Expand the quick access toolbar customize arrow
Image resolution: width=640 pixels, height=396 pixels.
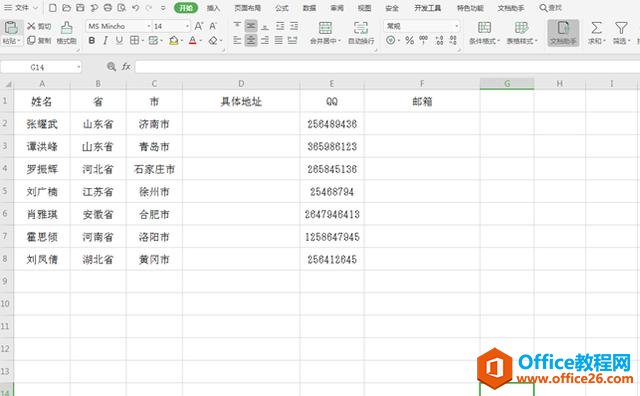click(163, 8)
